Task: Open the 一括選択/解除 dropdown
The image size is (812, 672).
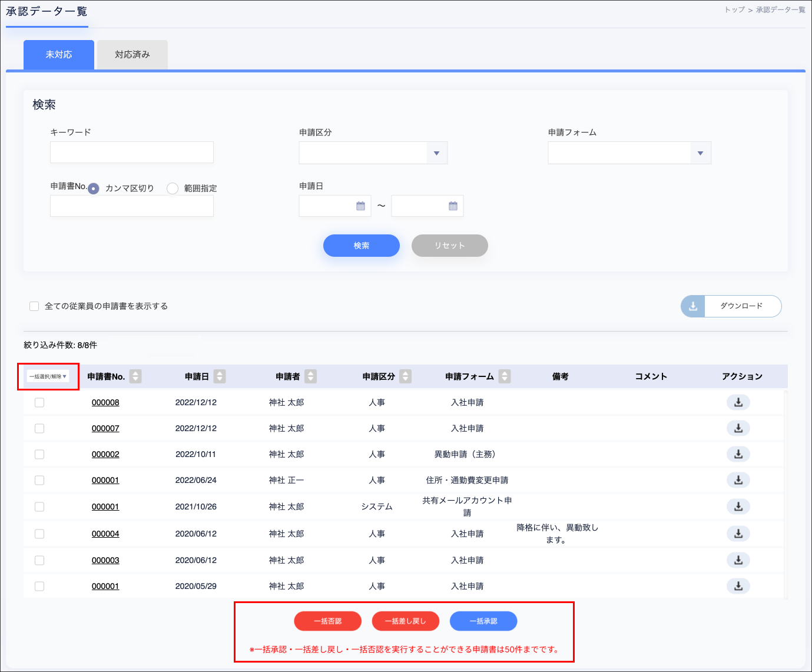Action: [x=48, y=376]
